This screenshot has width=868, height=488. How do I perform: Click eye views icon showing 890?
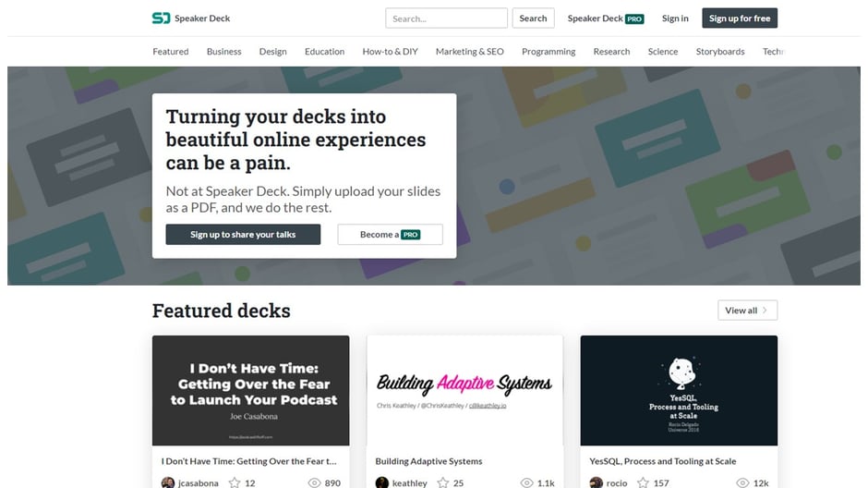315,483
